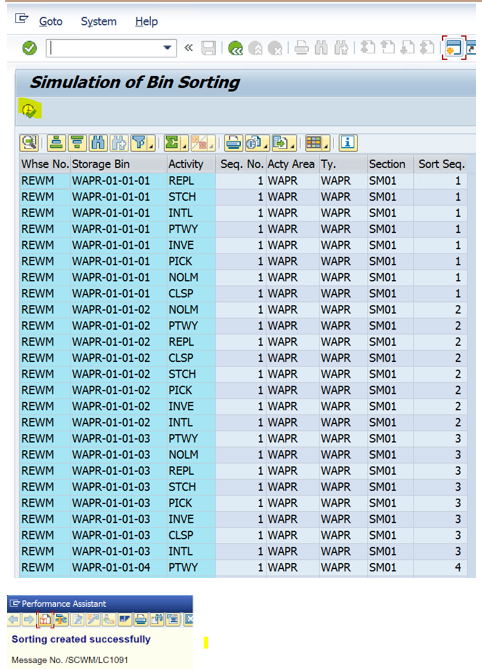Image resolution: width=482 pixels, height=669 pixels.
Task: Click the blue Information icon in ALV toolbar
Action: (348, 143)
